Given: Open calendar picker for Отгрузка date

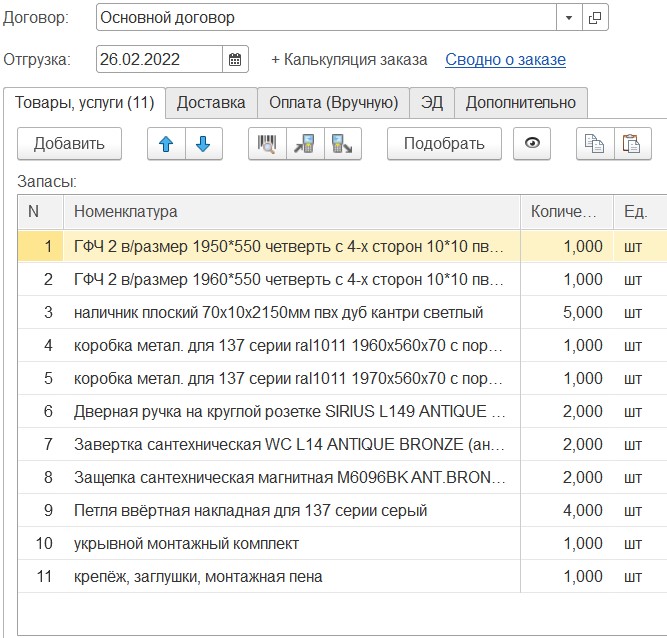Looking at the screenshot, I should click(x=235, y=59).
